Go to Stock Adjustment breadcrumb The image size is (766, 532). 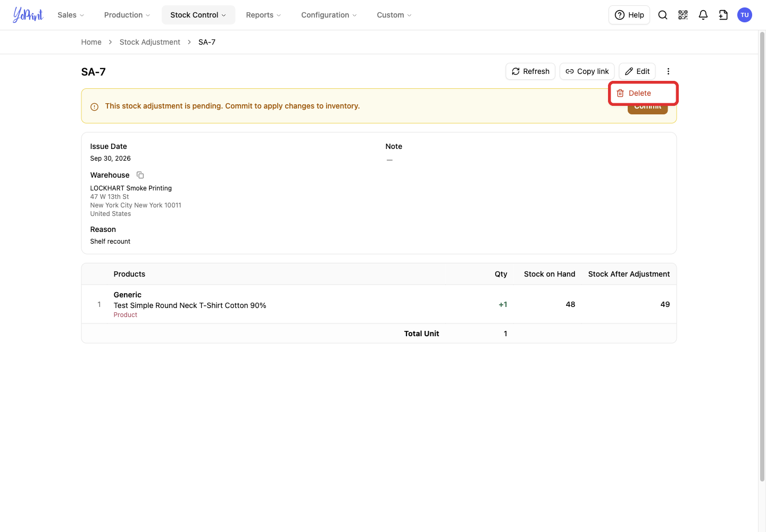[x=150, y=42]
